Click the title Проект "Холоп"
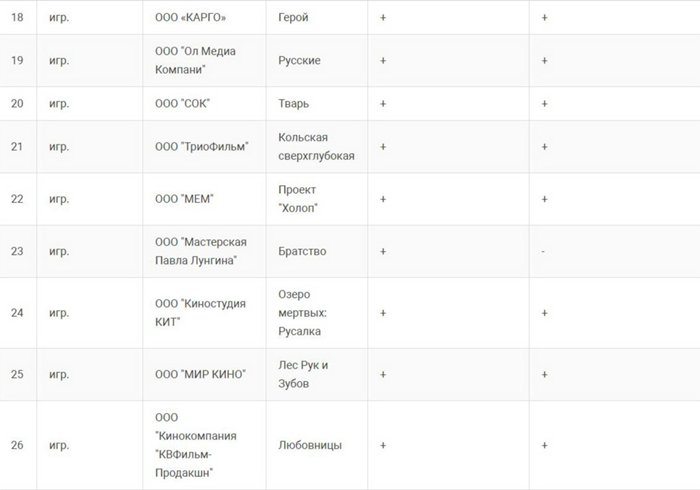Screen dimensions: 700x490 (298, 199)
